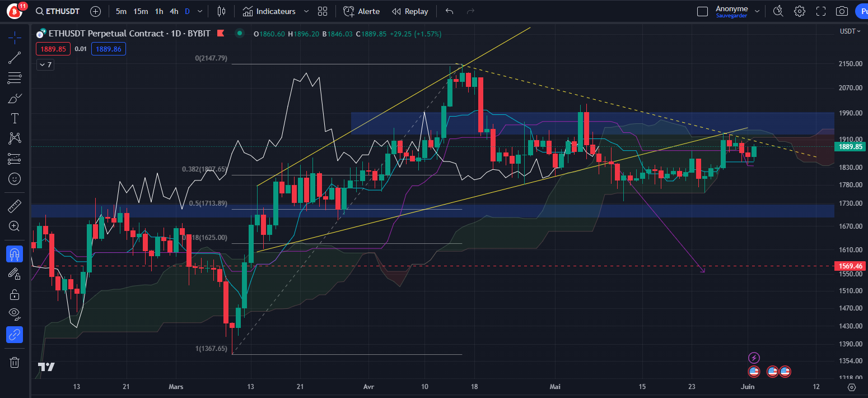Open the Indicateurs panel
The height and width of the screenshot is (398, 868).
pos(275,11)
